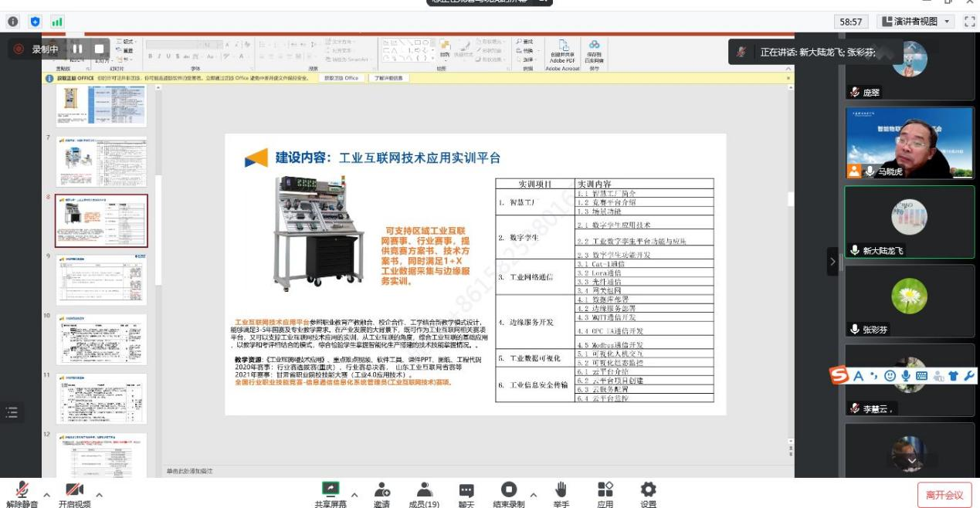Collapse the participant video side panel
Viewport: 980px width, 508px height.
click(x=832, y=262)
